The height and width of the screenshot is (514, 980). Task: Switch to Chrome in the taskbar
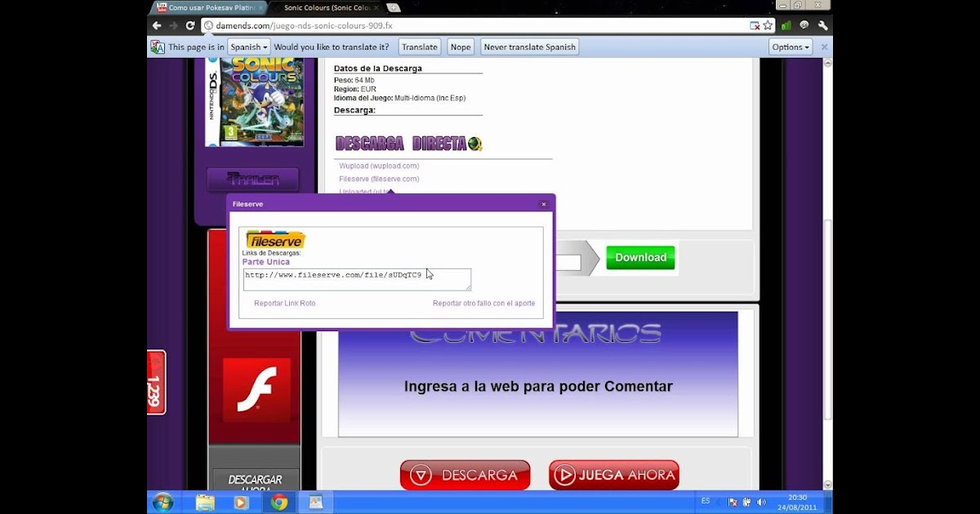(x=279, y=503)
